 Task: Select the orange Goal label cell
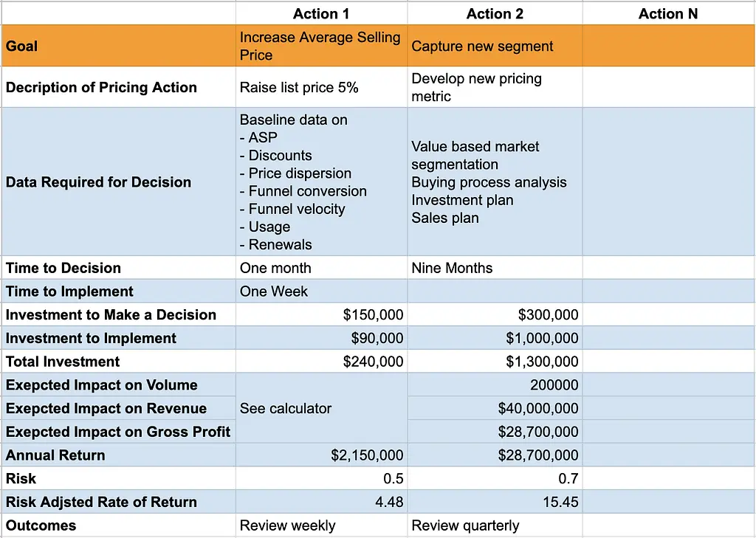pos(119,46)
